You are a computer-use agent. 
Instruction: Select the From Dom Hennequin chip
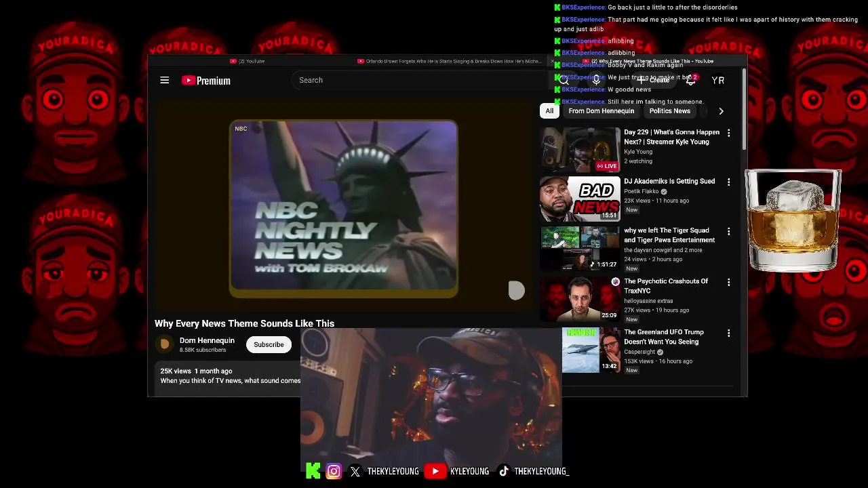coord(601,111)
